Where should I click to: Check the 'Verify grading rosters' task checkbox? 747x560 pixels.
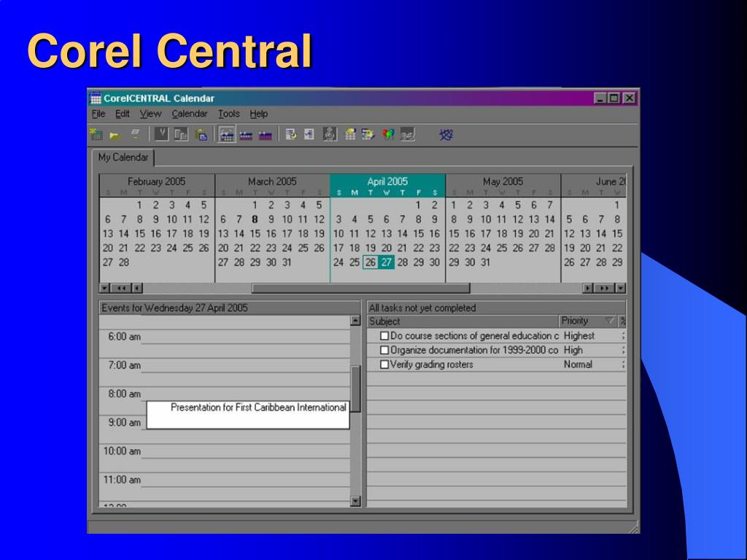point(384,365)
